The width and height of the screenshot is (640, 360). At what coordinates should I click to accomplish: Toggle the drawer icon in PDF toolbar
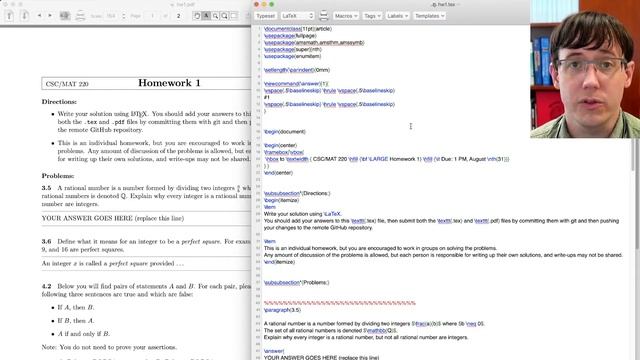[65, 16]
